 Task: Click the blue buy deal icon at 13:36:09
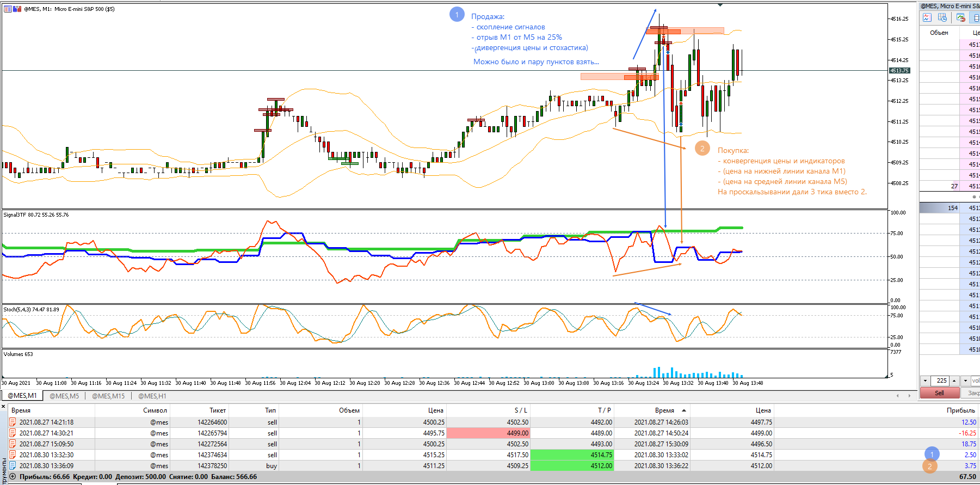[x=13, y=465]
